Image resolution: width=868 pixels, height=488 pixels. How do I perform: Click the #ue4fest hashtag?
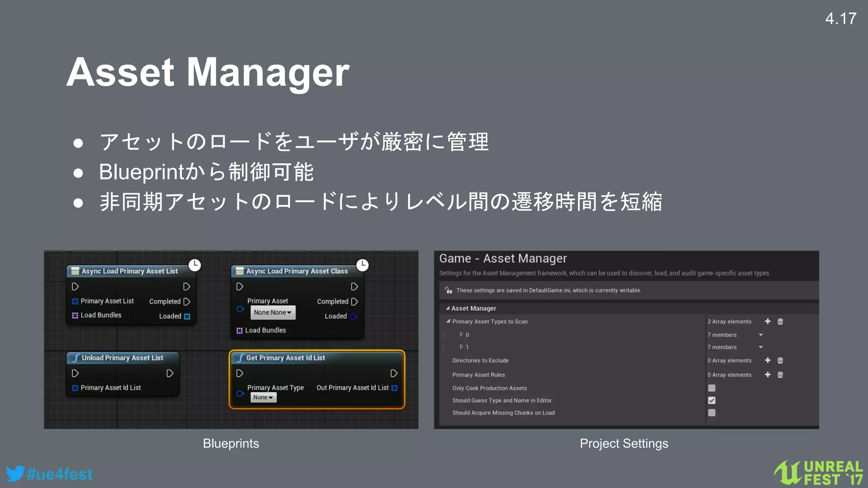pyautogui.click(x=59, y=474)
